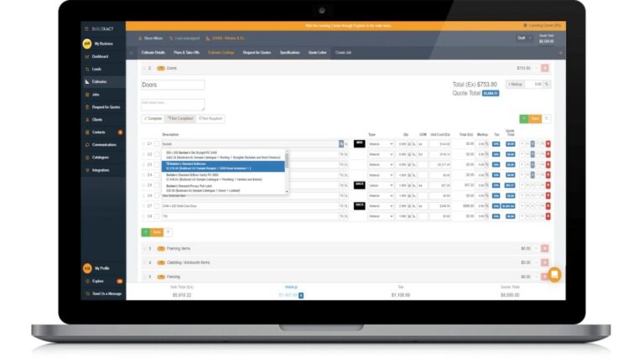Open My Profile avatar

tap(87, 268)
